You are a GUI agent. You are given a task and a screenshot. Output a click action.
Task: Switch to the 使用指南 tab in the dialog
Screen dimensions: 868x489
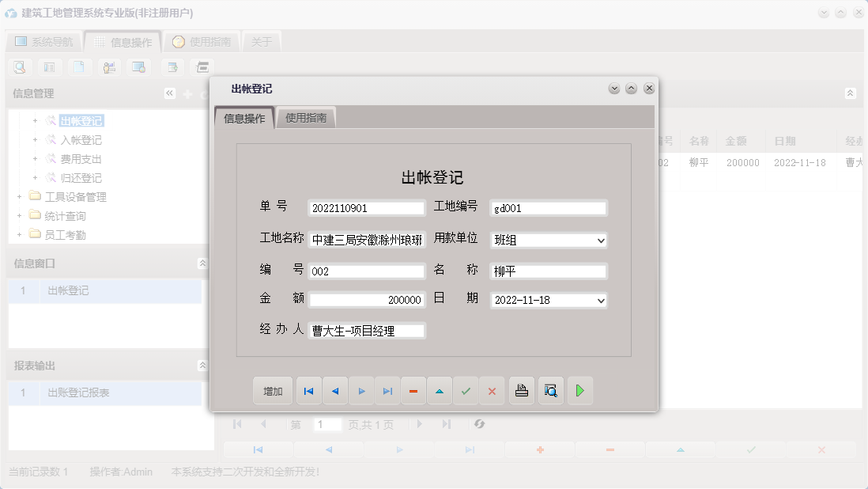click(307, 117)
